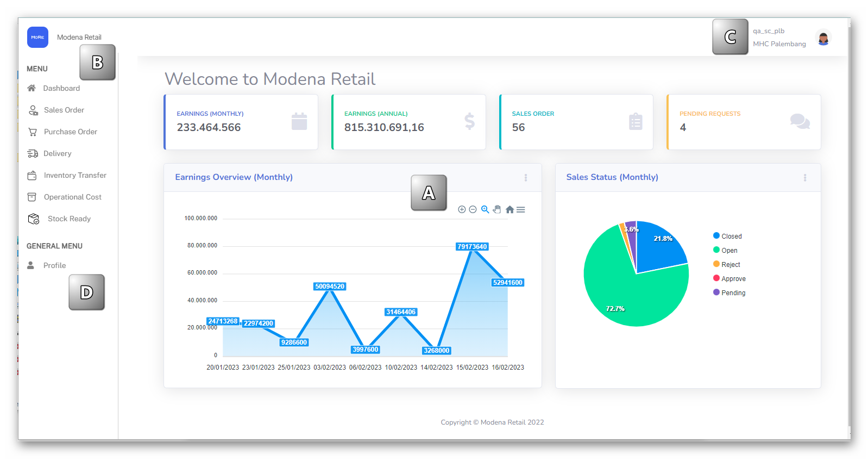Click the Stock Ready box icon
The image size is (868, 467).
pos(34,219)
